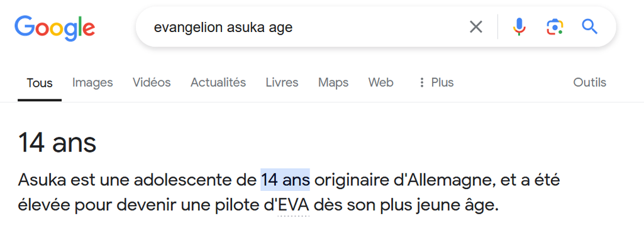Go to the Actualités tab
644x233 pixels.
(x=218, y=82)
